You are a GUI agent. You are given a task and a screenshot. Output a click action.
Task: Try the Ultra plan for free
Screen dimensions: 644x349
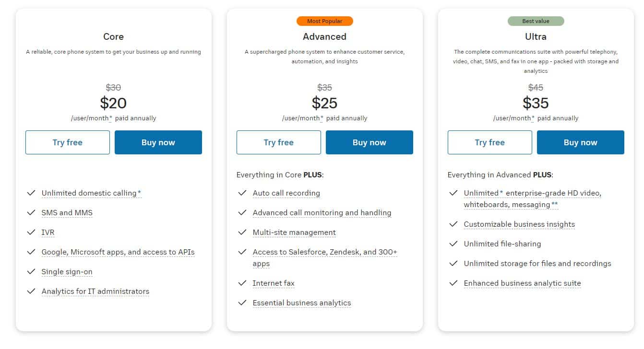coord(490,142)
